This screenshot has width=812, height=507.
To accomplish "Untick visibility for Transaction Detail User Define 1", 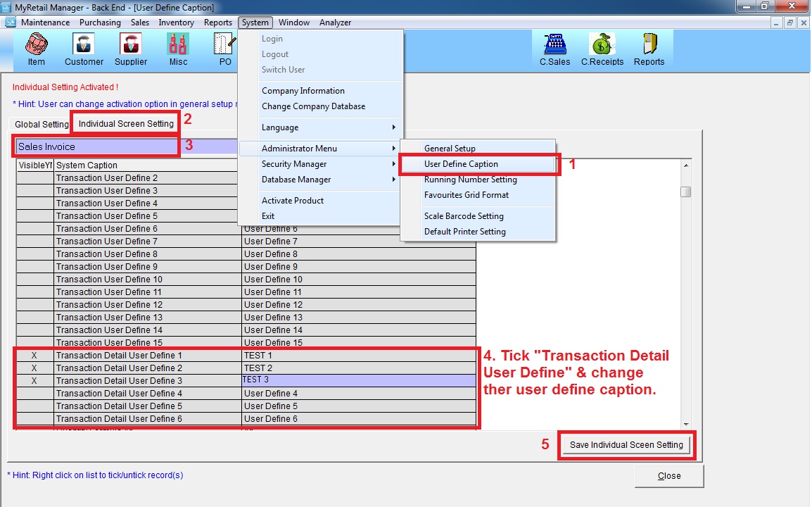I will click(34, 356).
